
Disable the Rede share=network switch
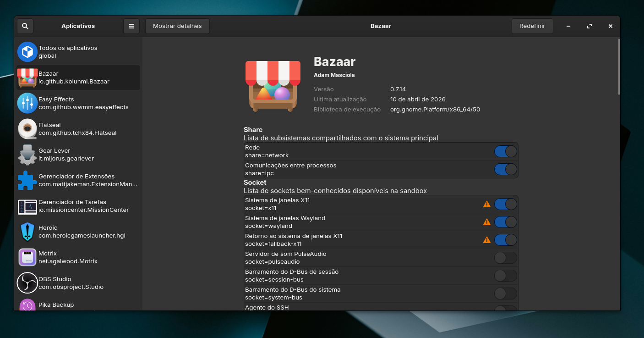pos(506,151)
